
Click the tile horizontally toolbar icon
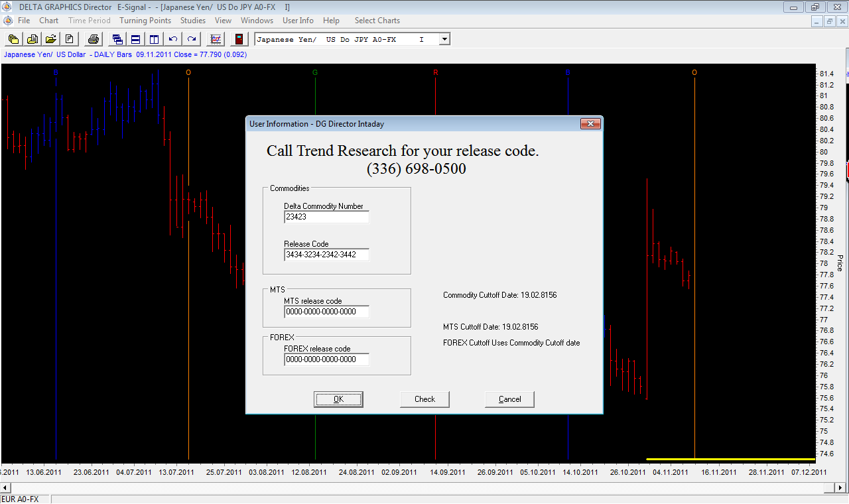pos(135,39)
